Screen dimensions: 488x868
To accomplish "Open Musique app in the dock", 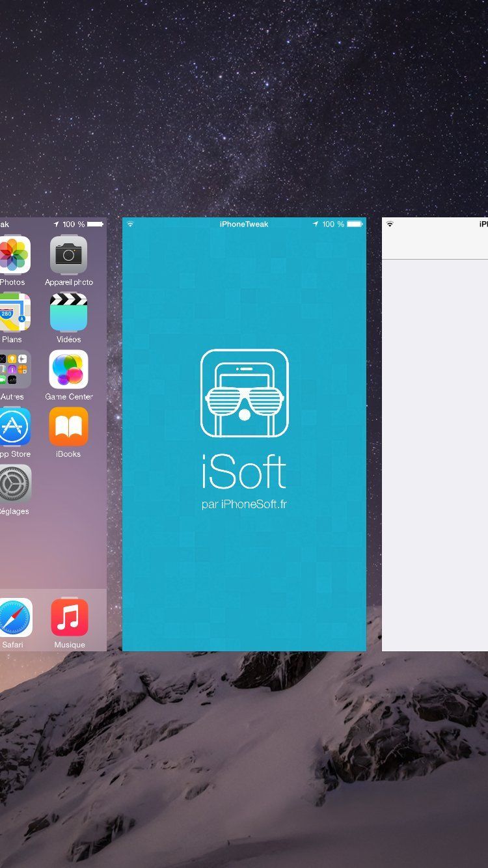I will (69, 617).
